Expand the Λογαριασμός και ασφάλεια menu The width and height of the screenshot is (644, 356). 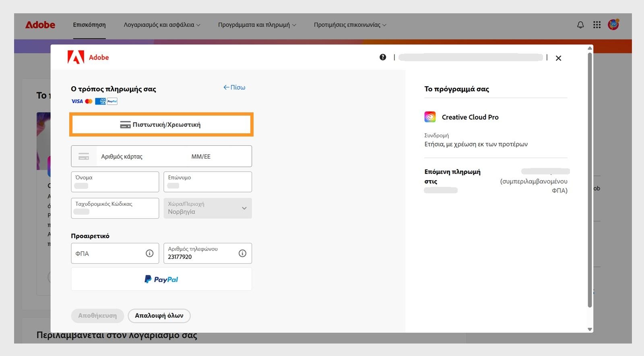pos(162,25)
